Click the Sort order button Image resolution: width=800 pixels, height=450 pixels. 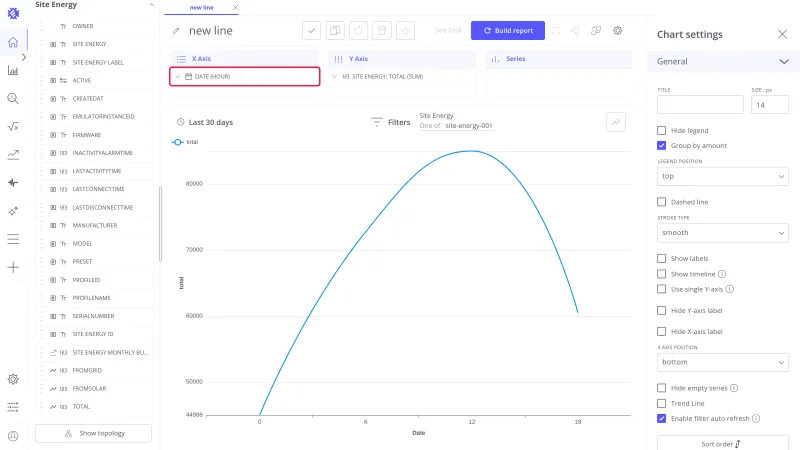(x=722, y=443)
